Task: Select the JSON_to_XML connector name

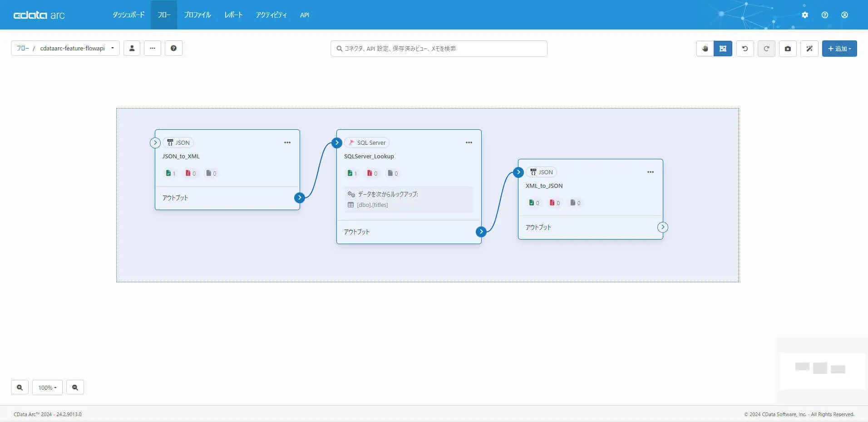Action: tap(181, 156)
